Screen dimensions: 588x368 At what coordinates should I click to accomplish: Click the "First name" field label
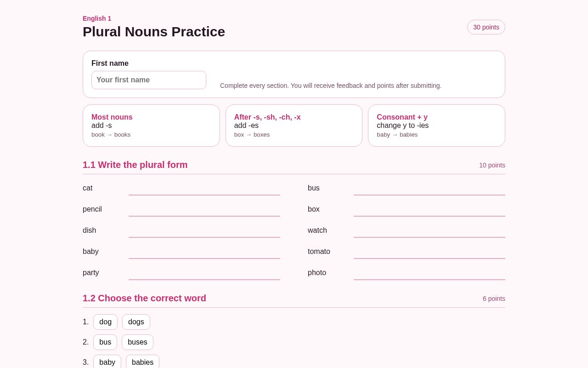coord(110,63)
